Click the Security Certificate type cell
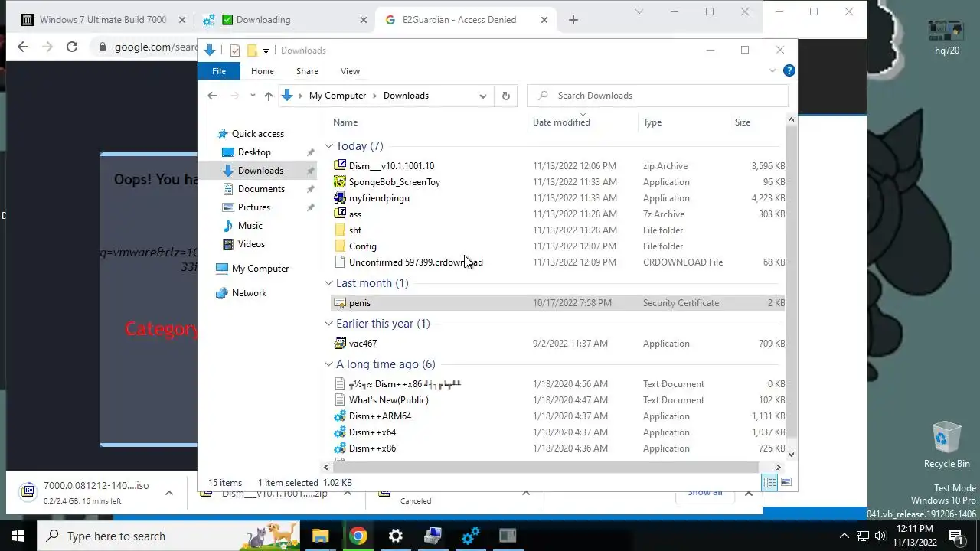 [681, 303]
